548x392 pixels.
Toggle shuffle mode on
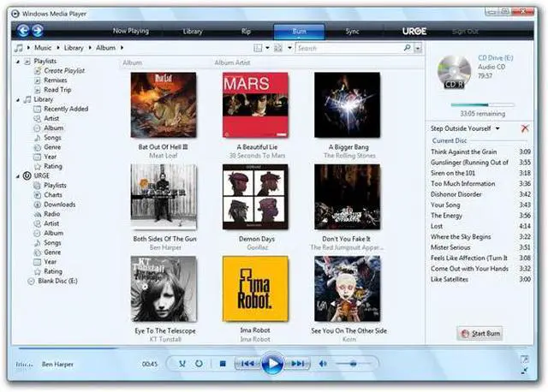182,364
